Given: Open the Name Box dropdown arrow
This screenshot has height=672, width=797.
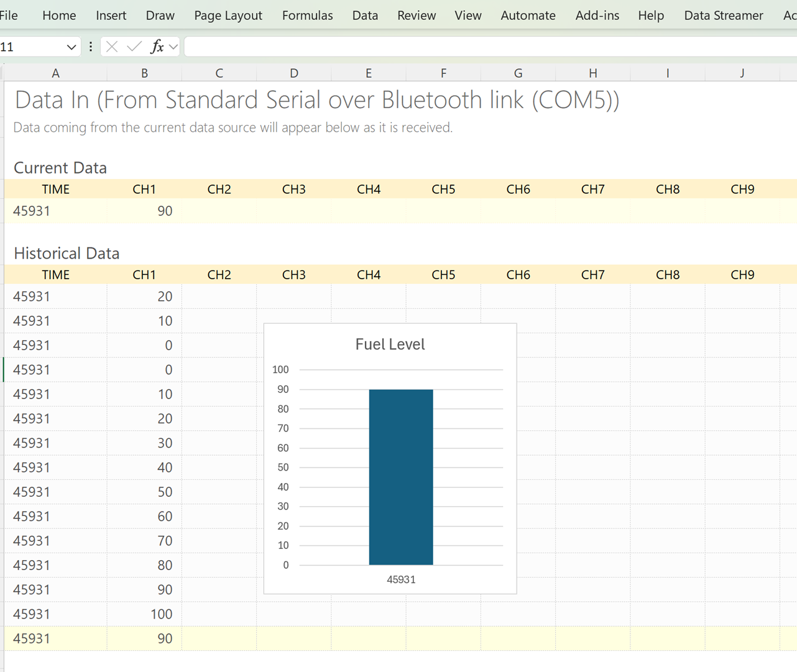Looking at the screenshot, I should 71,47.
